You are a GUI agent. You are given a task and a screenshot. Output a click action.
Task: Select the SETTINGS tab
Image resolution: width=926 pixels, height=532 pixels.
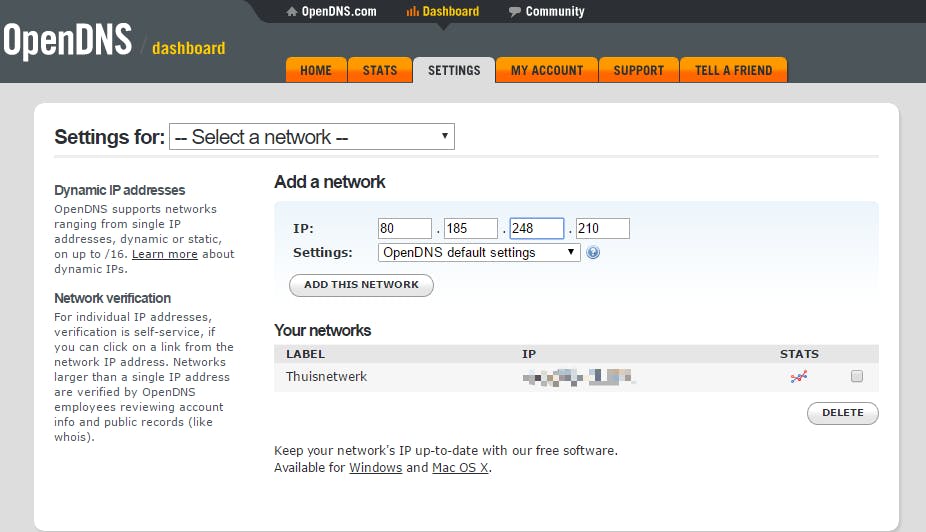click(454, 70)
